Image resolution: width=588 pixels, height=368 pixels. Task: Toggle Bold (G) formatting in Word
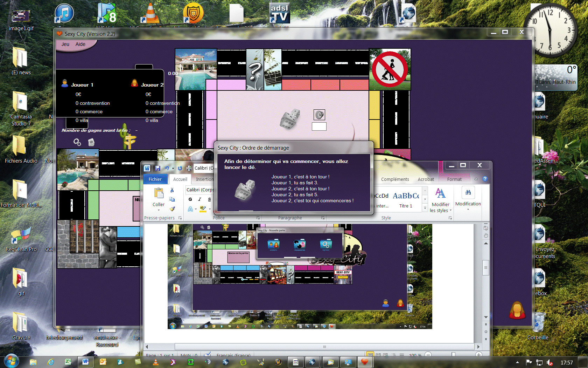point(190,199)
